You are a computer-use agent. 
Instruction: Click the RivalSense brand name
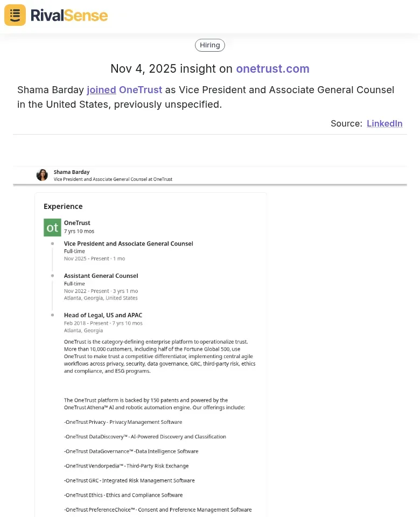click(69, 15)
